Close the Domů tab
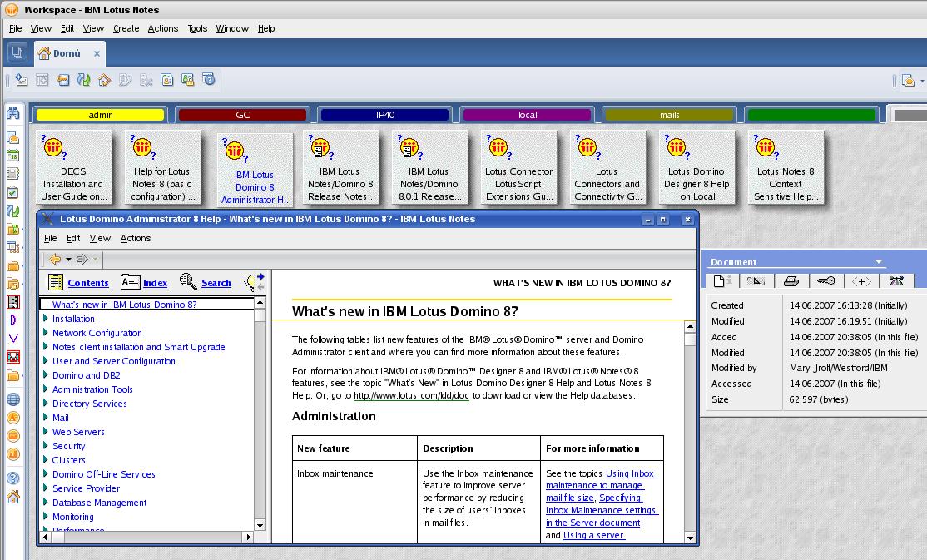927x560 pixels. [x=97, y=53]
